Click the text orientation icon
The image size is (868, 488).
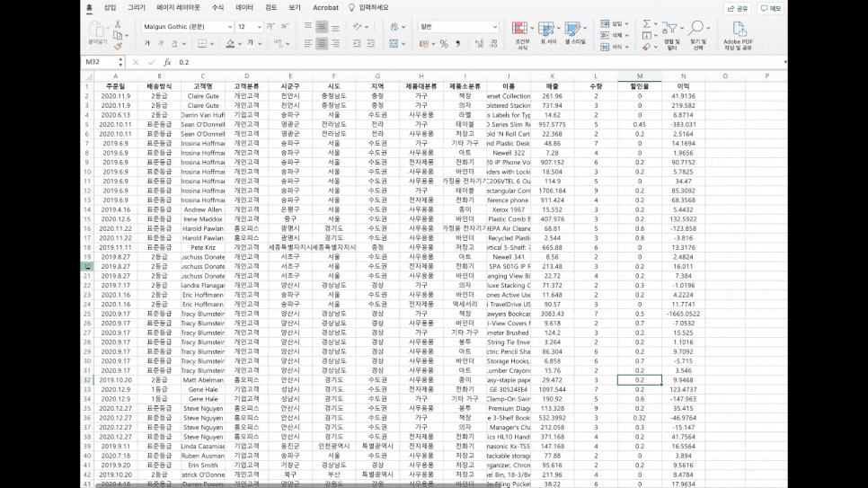358,27
